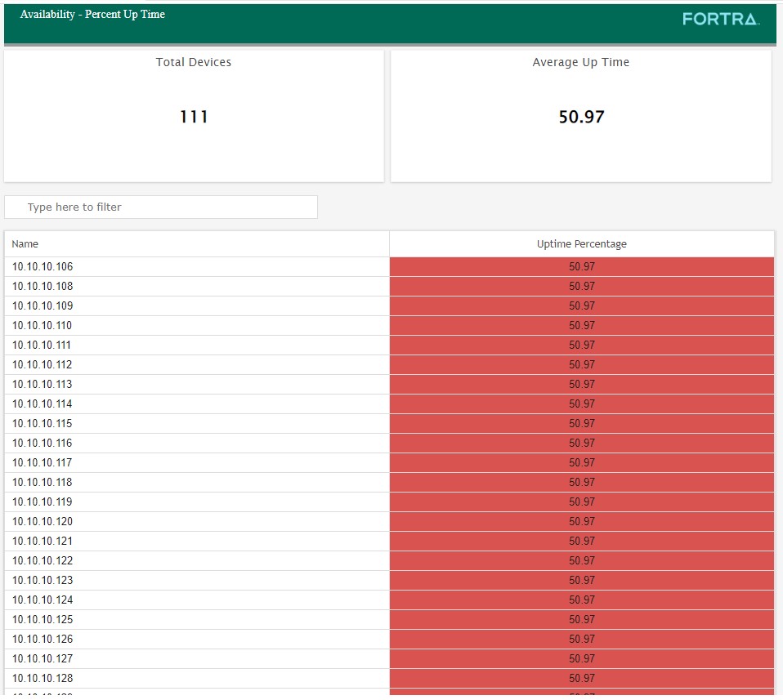This screenshot has width=783, height=700.
Task: Select the device row 10.10.10.116
Action: 390,444
